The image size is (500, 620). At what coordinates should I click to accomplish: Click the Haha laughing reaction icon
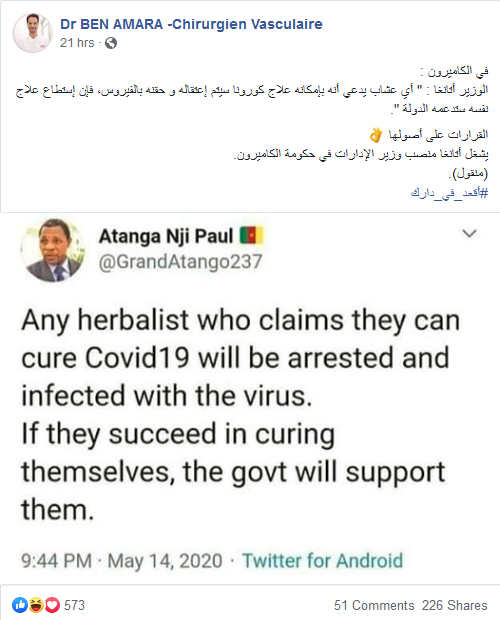[x=36, y=605]
